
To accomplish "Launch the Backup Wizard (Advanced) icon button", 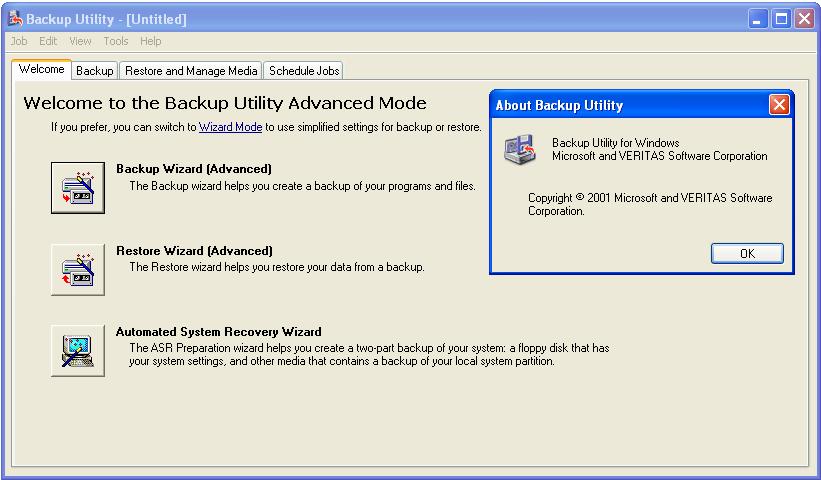I will click(78, 188).
